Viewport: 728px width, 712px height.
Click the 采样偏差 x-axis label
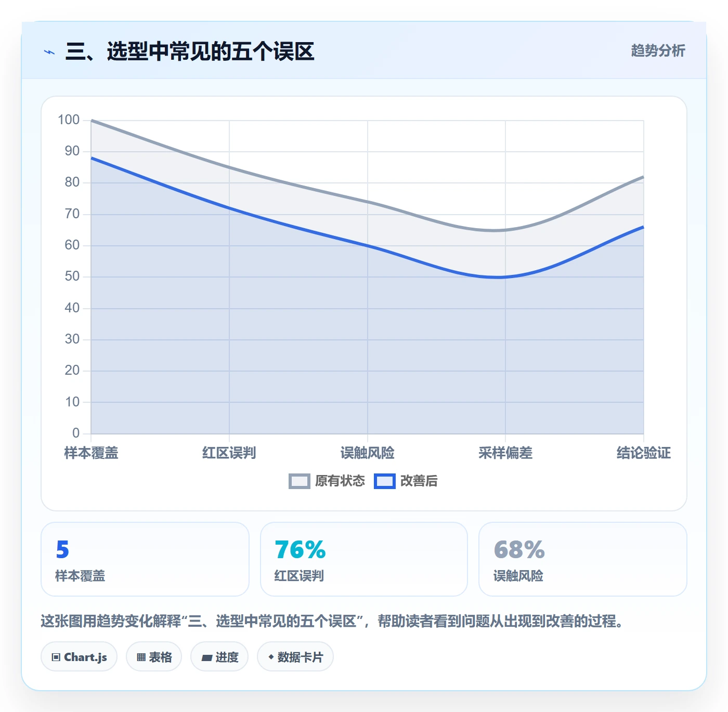(x=505, y=453)
